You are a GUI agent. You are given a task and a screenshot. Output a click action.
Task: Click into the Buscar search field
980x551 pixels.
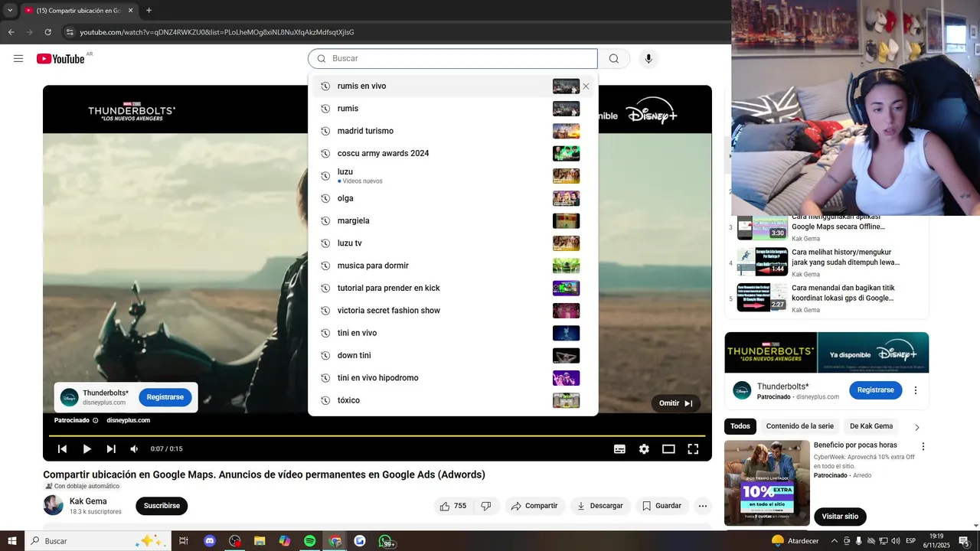pos(452,59)
